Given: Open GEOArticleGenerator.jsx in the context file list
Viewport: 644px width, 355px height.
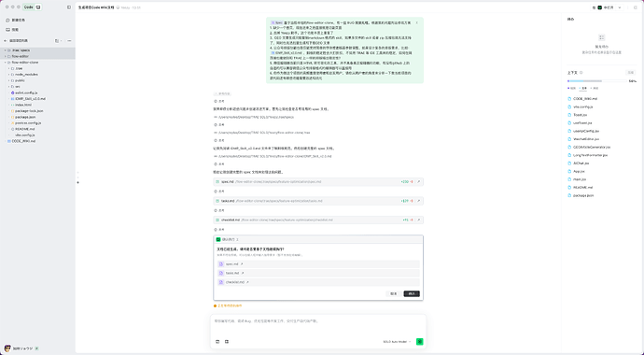Looking at the screenshot, I should tap(589, 147).
